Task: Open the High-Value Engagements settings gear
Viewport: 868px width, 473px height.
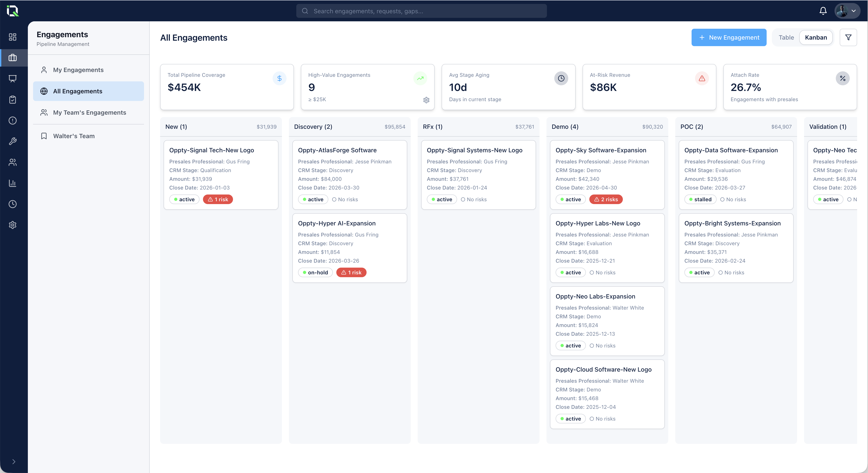Action: pos(426,100)
